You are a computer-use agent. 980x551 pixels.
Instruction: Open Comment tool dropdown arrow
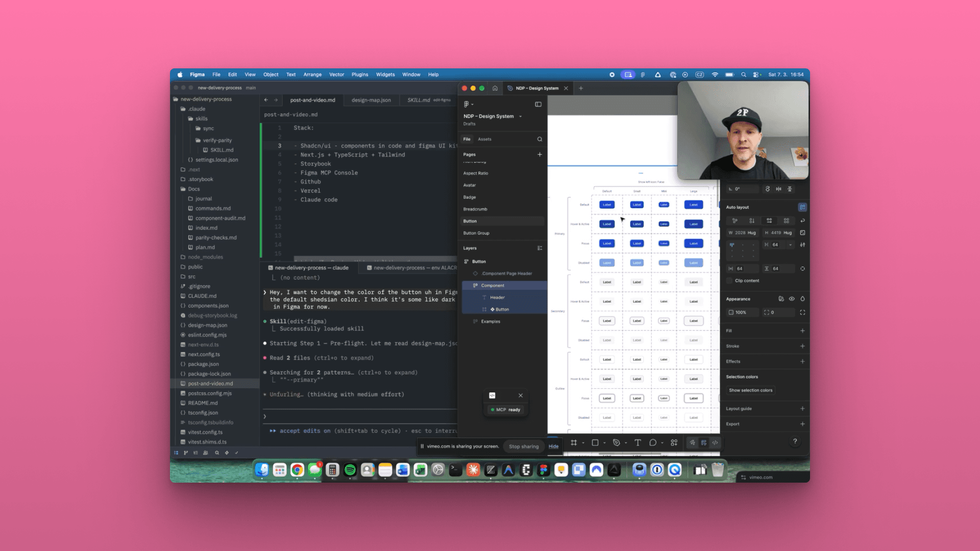click(662, 443)
